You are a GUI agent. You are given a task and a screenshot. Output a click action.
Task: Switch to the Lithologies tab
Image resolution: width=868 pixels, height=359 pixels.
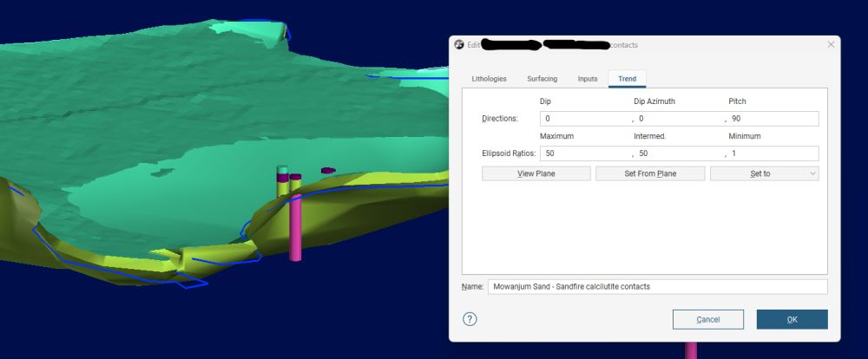[489, 79]
